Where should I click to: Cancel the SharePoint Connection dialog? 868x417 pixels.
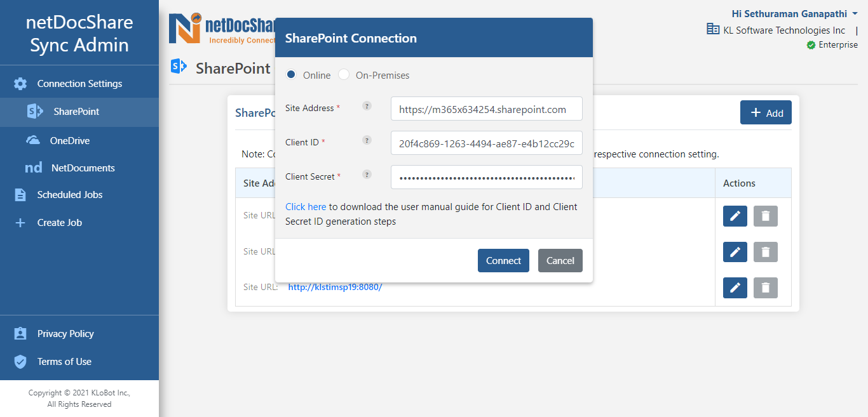click(x=560, y=260)
